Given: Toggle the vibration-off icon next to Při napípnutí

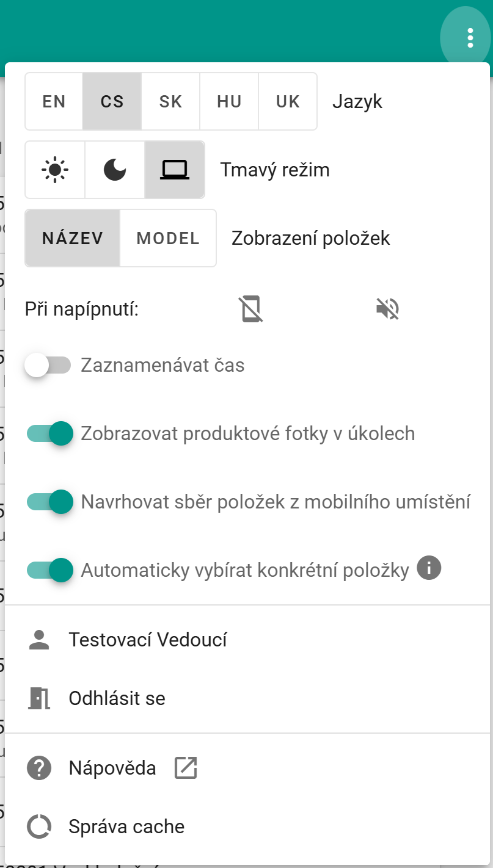Looking at the screenshot, I should click(x=252, y=309).
